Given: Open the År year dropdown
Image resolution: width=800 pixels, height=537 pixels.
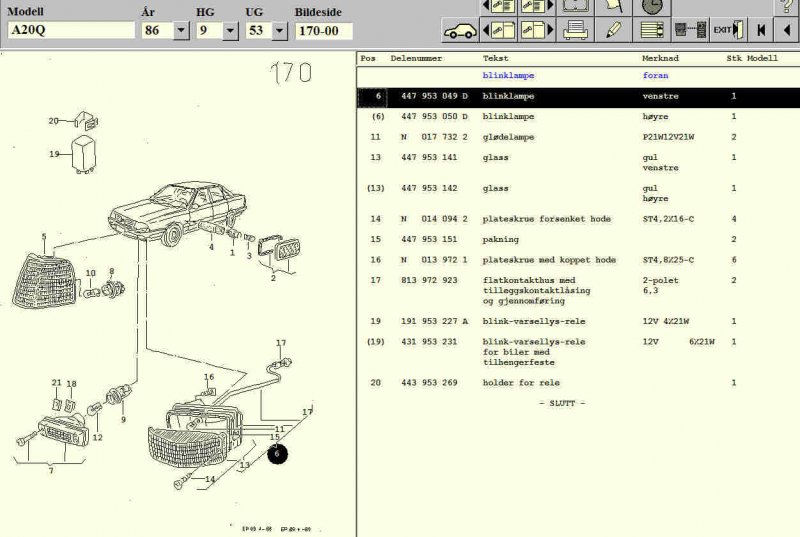Looking at the screenshot, I should 181,31.
